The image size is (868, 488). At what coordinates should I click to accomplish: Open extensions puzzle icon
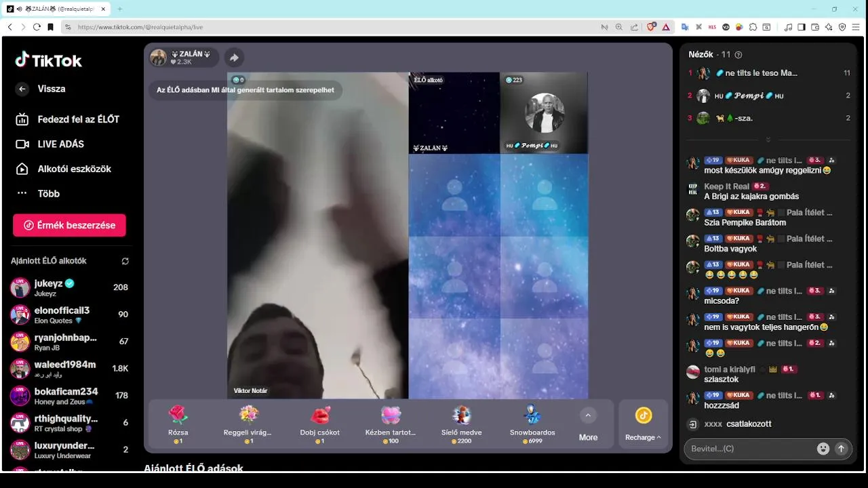pyautogui.click(x=753, y=27)
